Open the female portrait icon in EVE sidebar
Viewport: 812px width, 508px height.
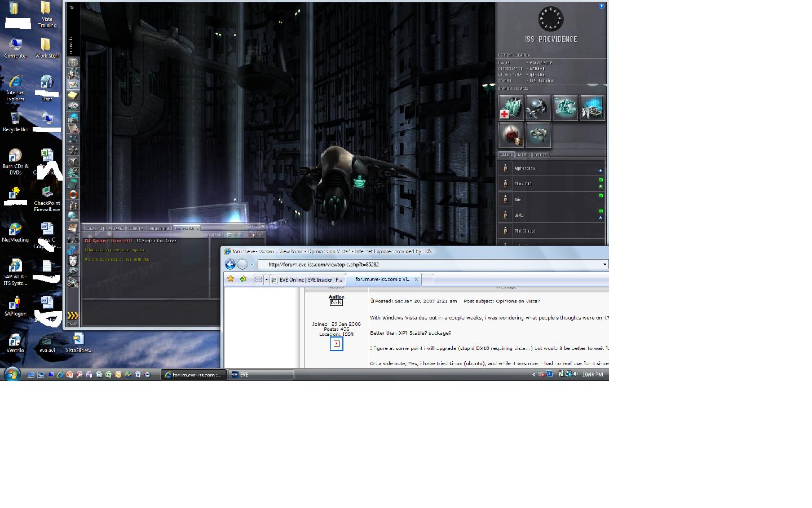[x=73, y=260]
